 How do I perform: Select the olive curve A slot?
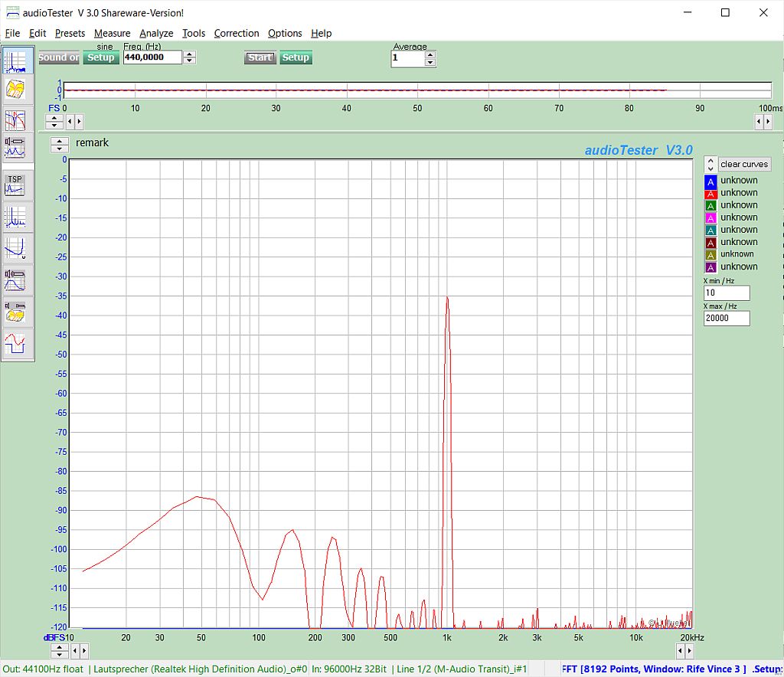710,254
